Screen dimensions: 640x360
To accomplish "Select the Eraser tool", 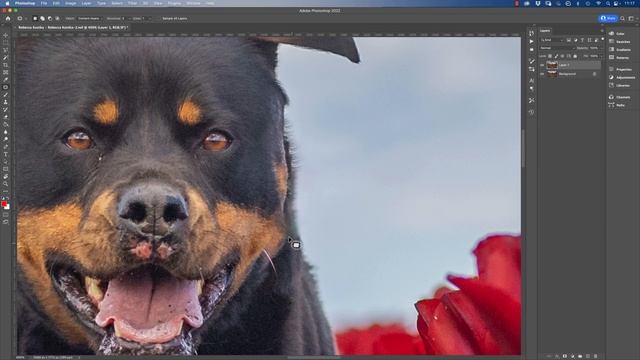I will (5, 117).
